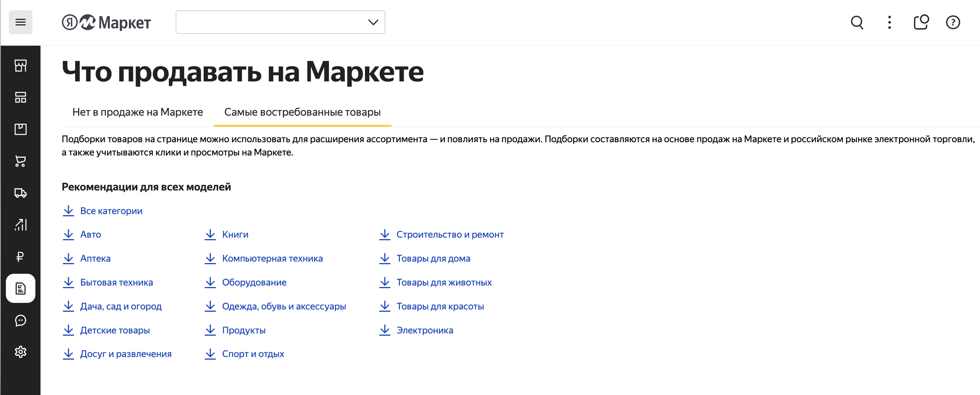This screenshot has height=395, width=980.
Task: Download the 'Книги' category link
Action: [226, 234]
